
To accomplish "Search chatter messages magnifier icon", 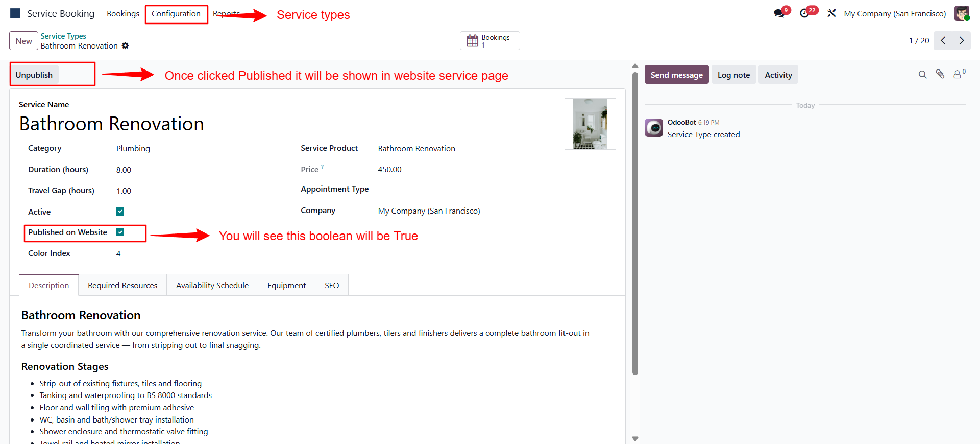I will (x=922, y=75).
